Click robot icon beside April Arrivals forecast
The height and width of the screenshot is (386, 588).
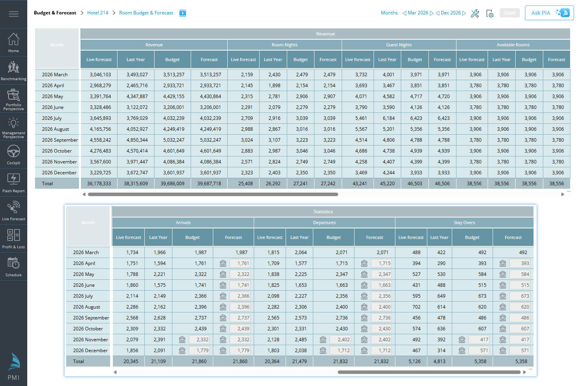click(223, 263)
